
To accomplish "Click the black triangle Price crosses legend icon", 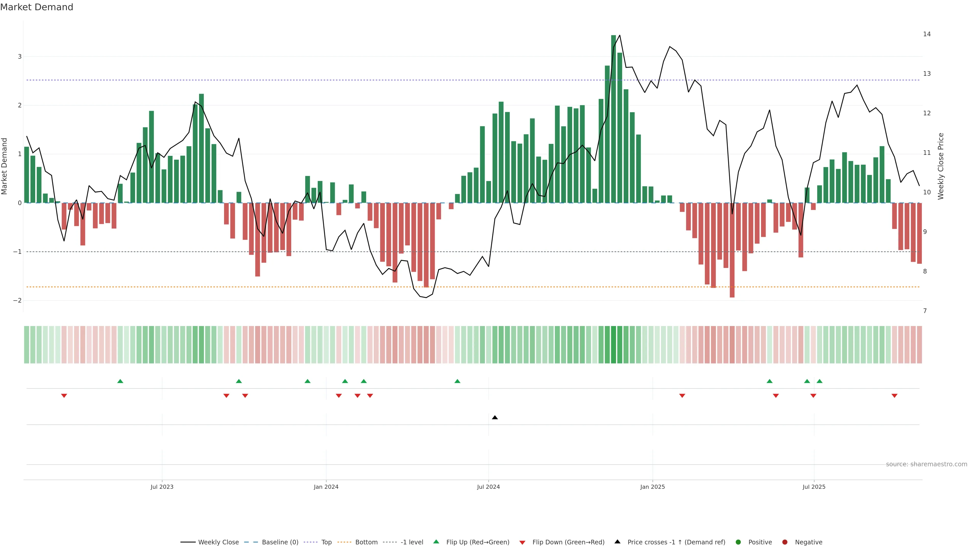I will pyautogui.click(x=617, y=542).
